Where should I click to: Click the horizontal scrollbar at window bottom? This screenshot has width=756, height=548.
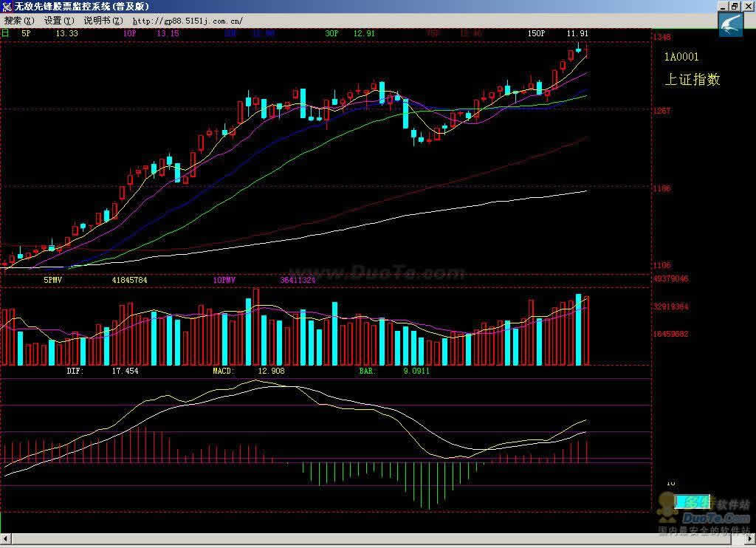369,539
